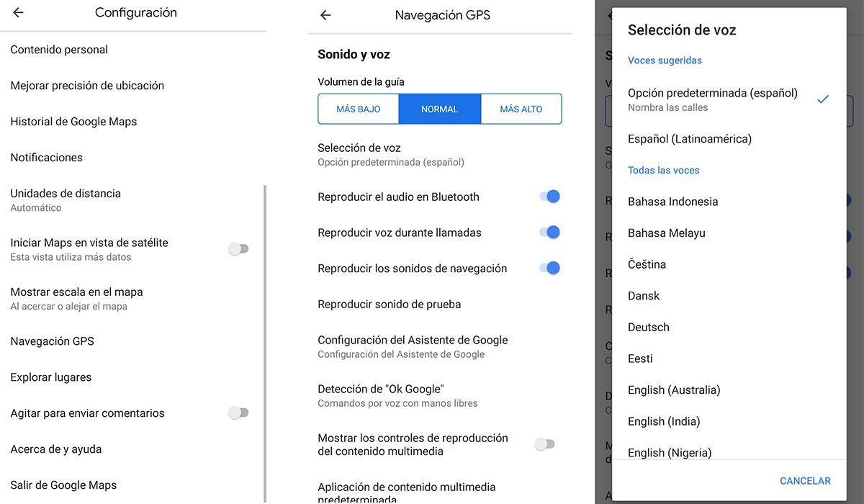
Task: Enable Mostrar los controles de reproducción multimedia
Action: 545,444
